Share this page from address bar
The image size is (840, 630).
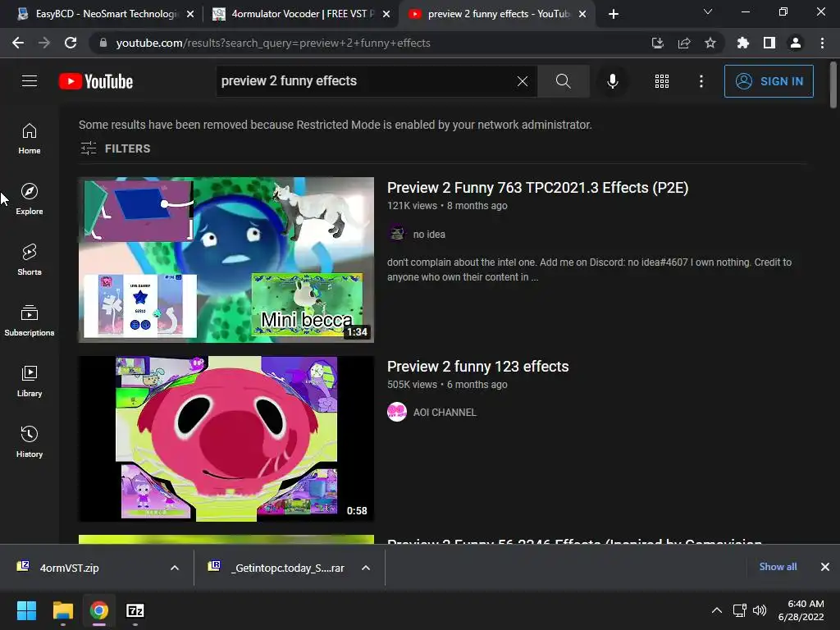pyautogui.click(x=684, y=43)
